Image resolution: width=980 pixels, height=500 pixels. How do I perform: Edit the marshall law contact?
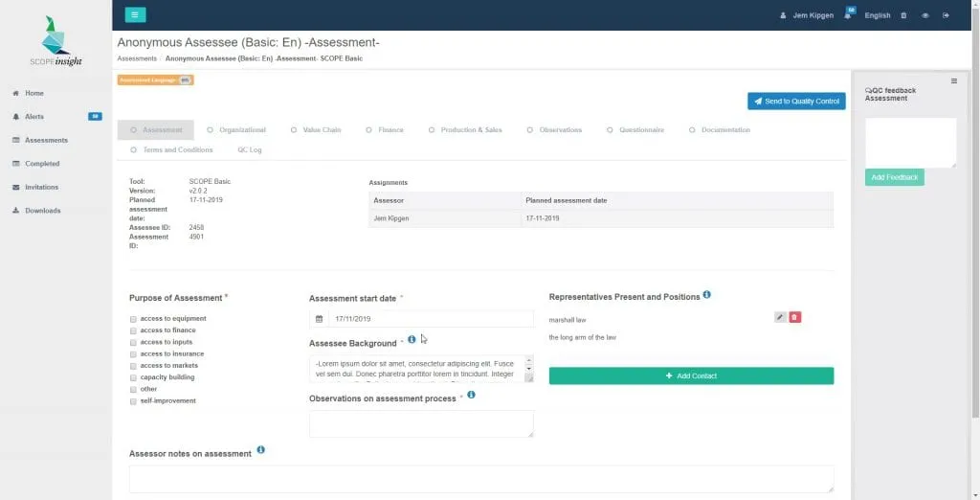tap(780, 317)
